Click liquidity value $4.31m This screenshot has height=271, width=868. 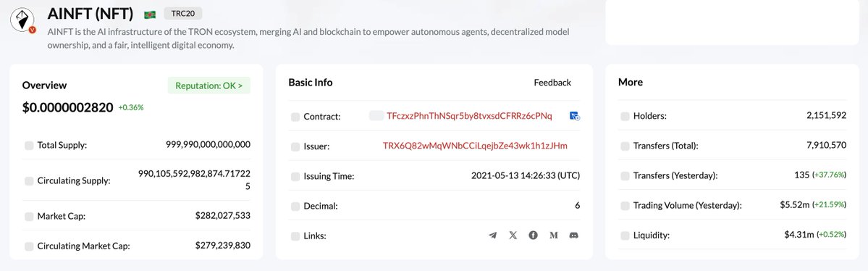pyautogui.click(x=799, y=235)
